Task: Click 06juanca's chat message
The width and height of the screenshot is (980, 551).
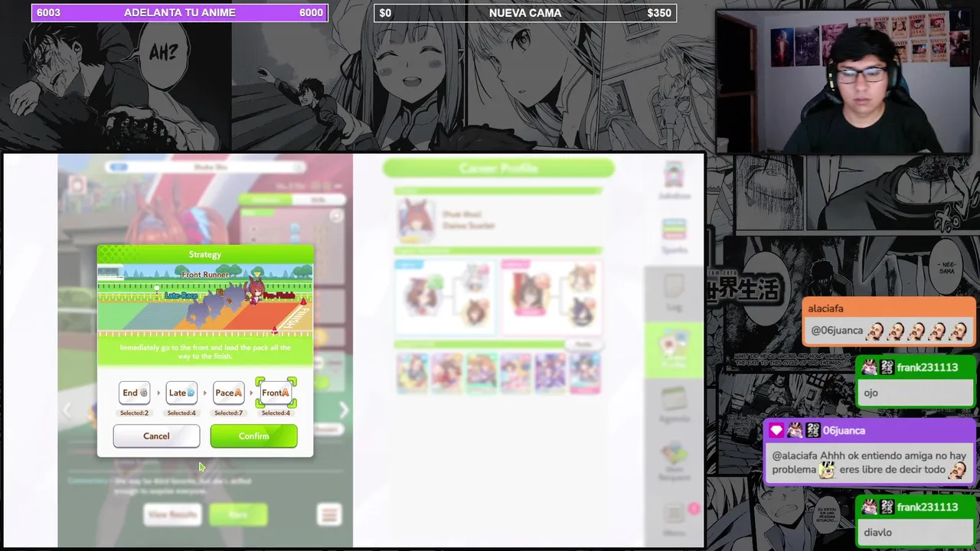Action: point(870,452)
